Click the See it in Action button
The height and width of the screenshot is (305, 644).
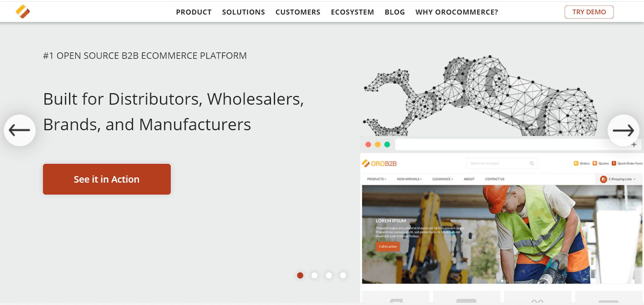[x=107, y=179]
